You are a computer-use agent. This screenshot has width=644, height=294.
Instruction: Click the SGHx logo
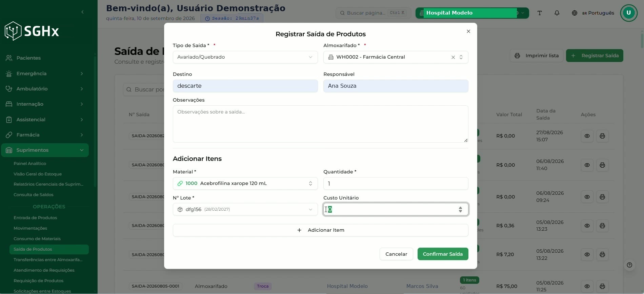(32, 31)
